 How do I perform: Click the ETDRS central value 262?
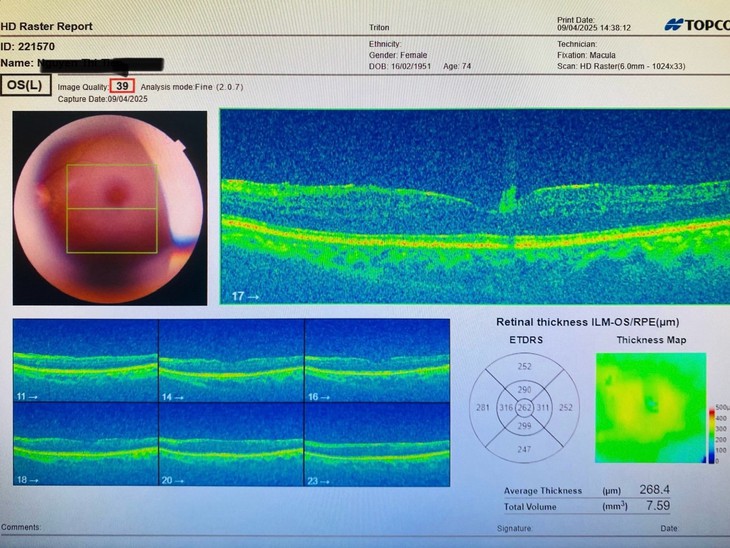click(x=524, y=408)
